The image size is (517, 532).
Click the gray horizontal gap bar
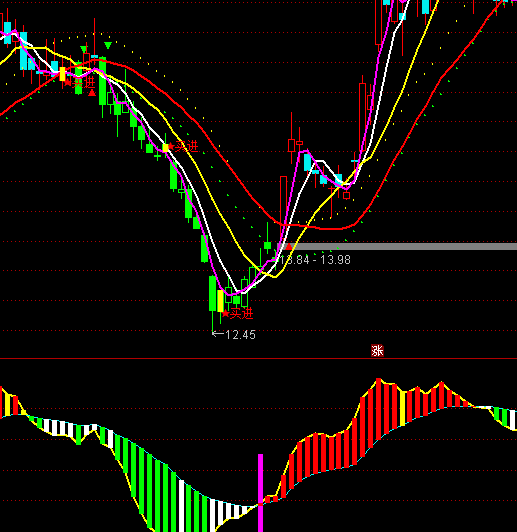point(397,247)
